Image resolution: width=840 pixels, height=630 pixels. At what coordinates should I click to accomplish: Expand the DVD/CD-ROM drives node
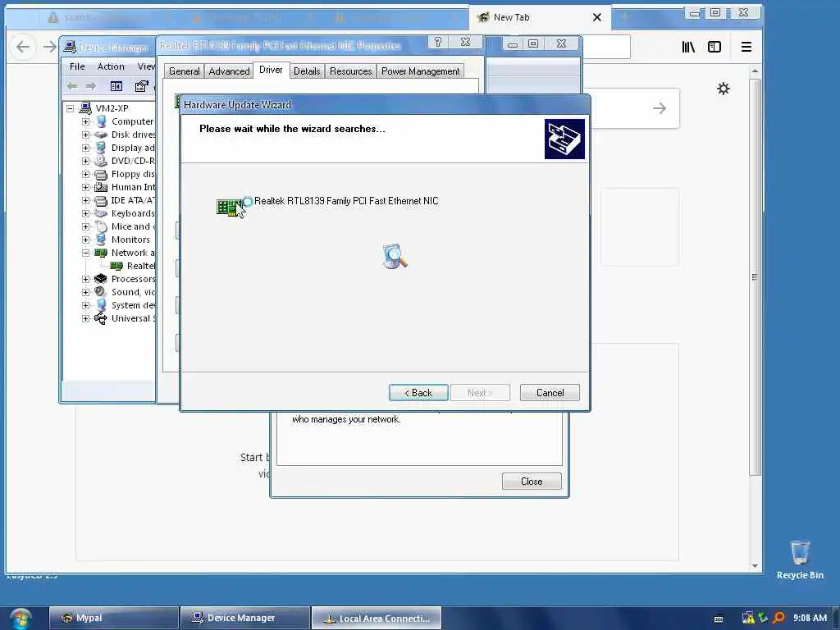click(x=85, y=161)
